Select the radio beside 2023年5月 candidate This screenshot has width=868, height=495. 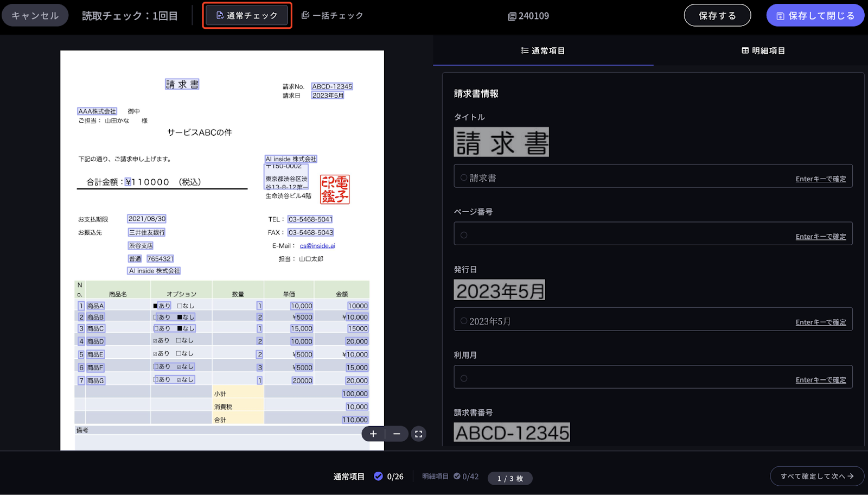point(463,320)
